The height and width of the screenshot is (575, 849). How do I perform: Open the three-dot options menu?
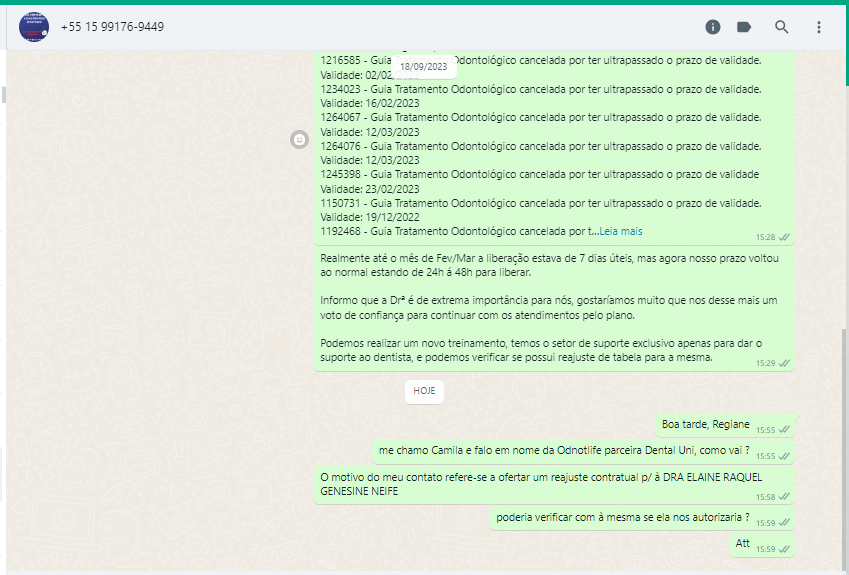[x=819, y=27]
